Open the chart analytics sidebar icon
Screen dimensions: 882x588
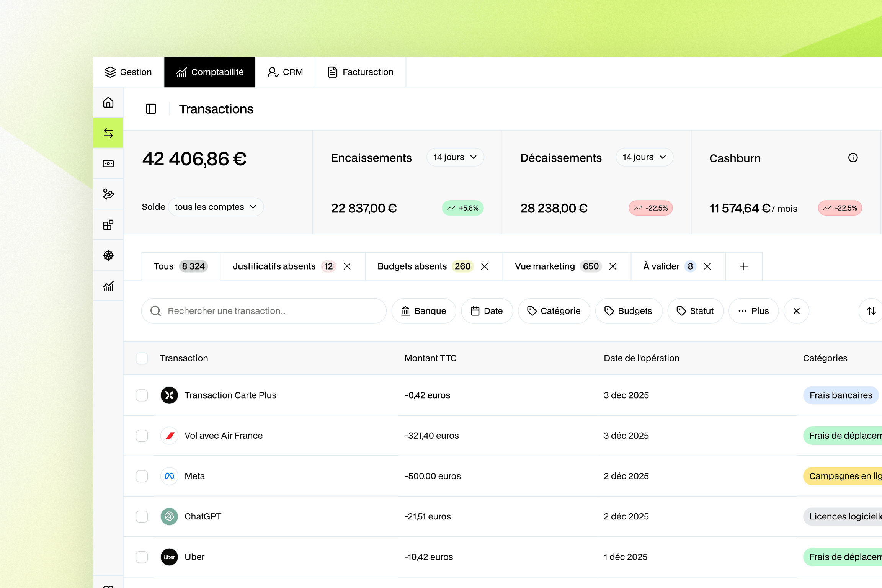(x=108, y=286)
